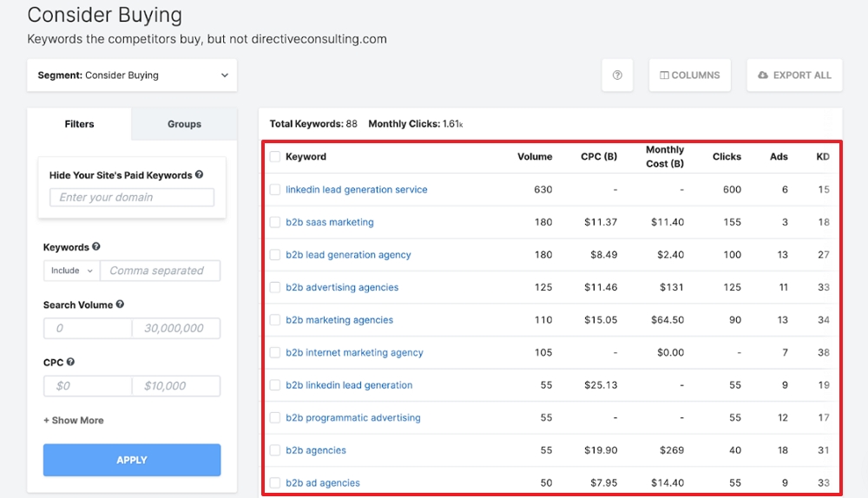The width and height of the screenshot is (868, 498).
Task: Open the Segment: Consider Buying dropdown
Action: pos(132,75)
